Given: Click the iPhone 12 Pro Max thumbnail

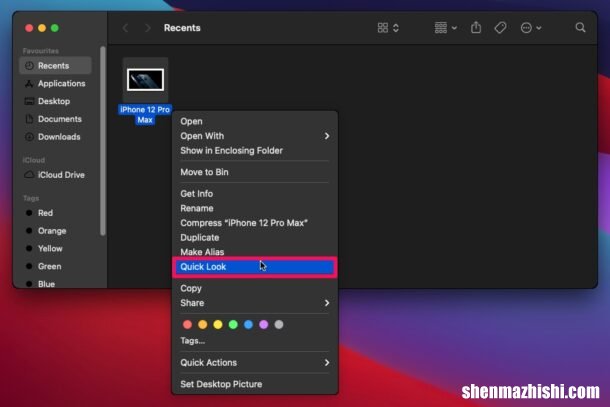Looking at the screenshot, I should [x=145, y=80].
